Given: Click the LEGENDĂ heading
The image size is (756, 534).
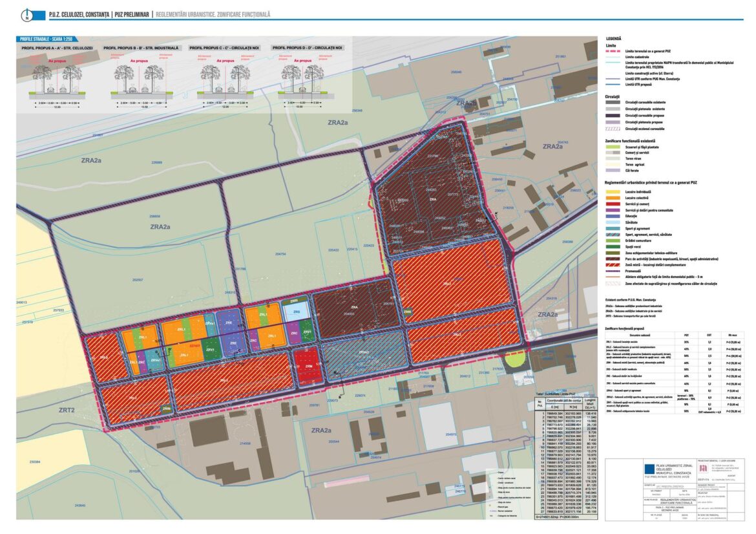Looking at the screenshot, I should (615, 39).
